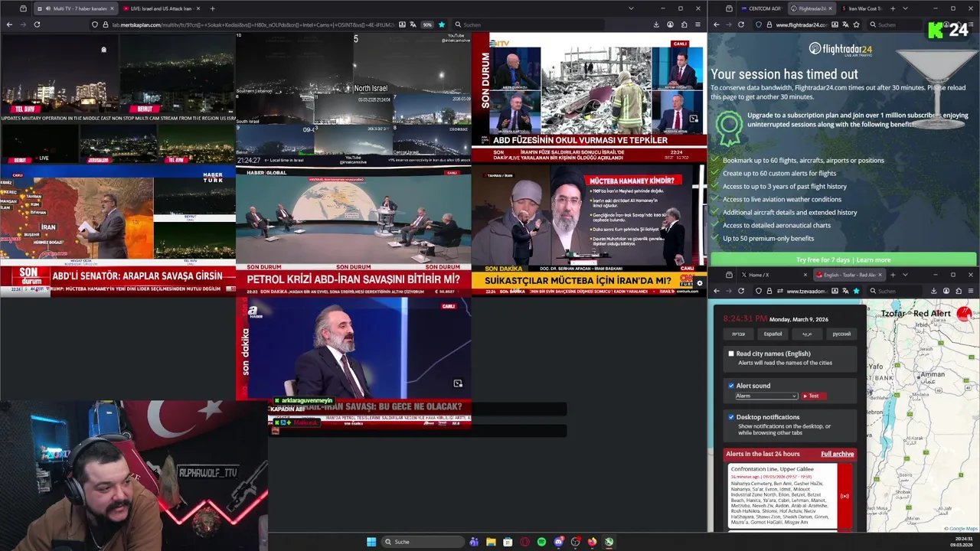Open downloads in Tzevaadom browser window
Screen dimensions: 980x551
coord(933,291)
